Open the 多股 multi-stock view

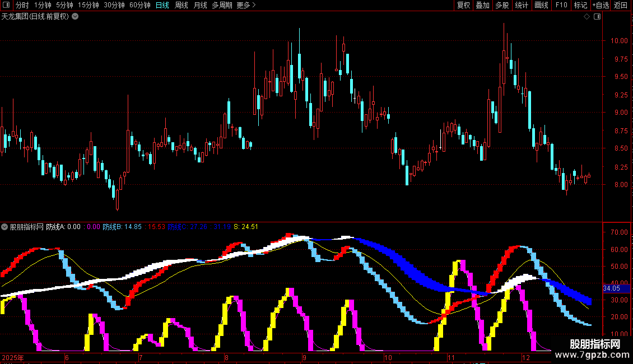point(502,5)
